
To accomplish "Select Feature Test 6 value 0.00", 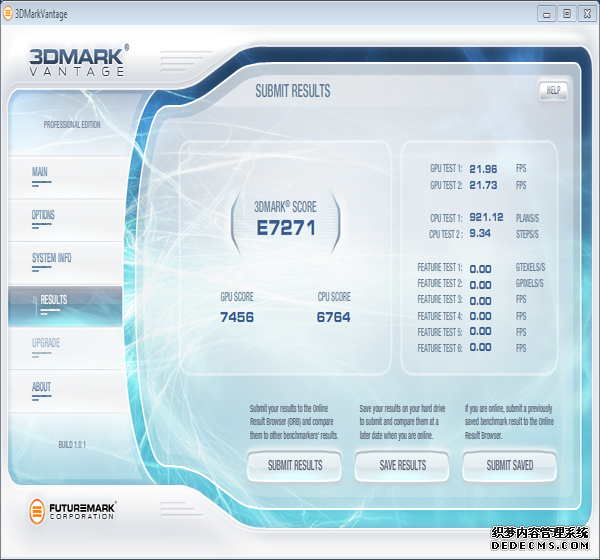I will tap(480, 347).
